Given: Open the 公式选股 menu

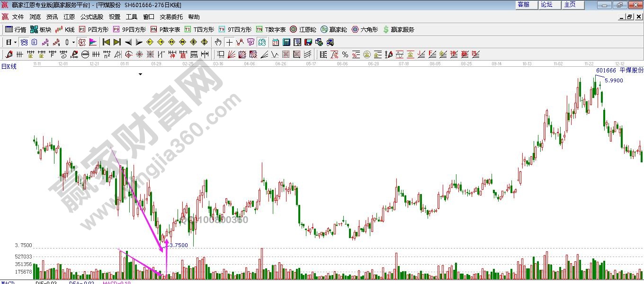Looking at the screenshot, I should click(91, 17).
